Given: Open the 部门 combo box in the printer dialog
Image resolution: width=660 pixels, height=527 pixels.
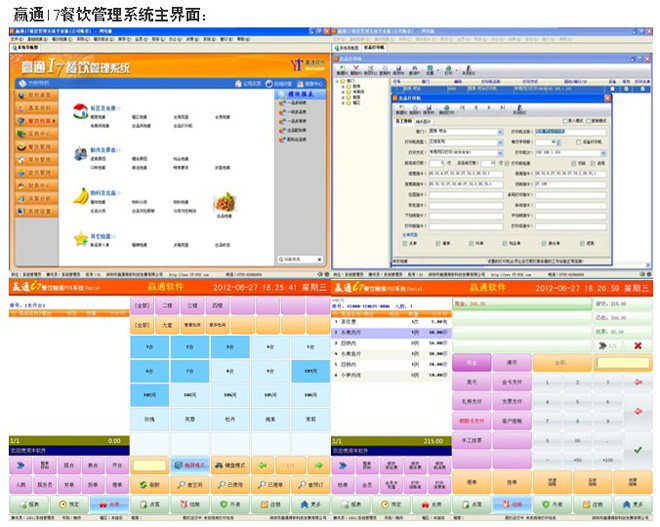Looking at the screenshot, I should click(x=500, y=132).
